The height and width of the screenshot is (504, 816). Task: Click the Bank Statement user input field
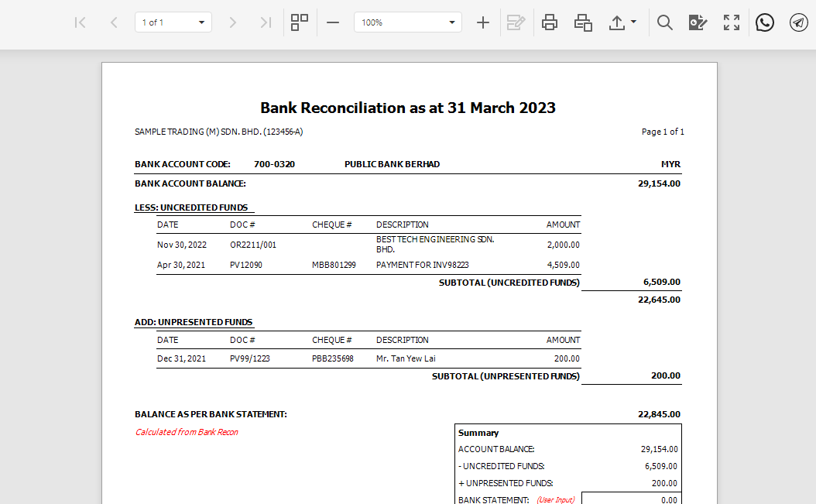point(631,499)
